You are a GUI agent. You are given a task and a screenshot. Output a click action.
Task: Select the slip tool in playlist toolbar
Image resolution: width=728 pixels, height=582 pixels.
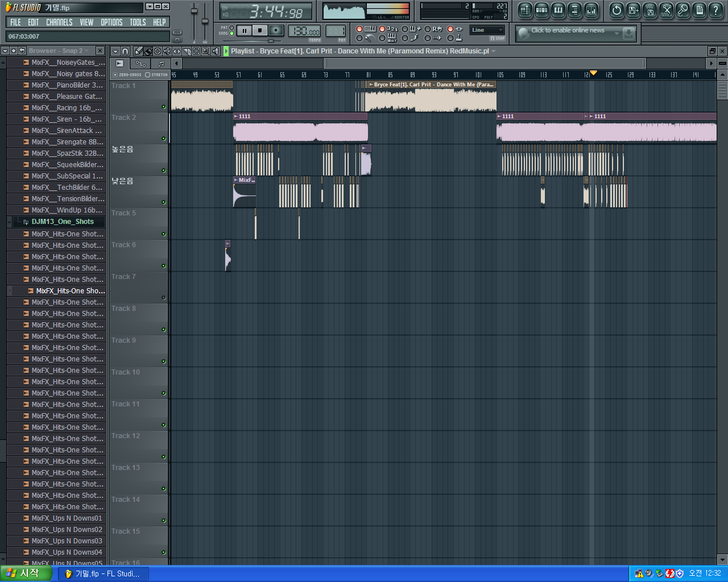point(177,51)
